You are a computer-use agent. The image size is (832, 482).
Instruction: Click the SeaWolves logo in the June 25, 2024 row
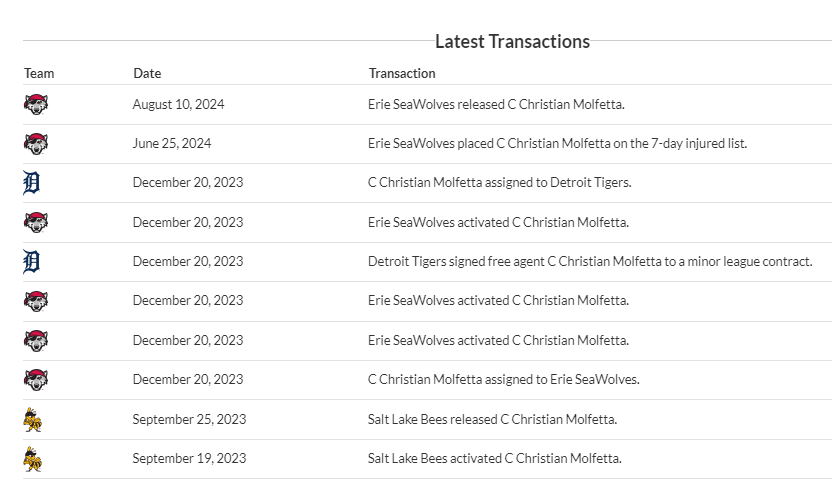click(35, 143)
